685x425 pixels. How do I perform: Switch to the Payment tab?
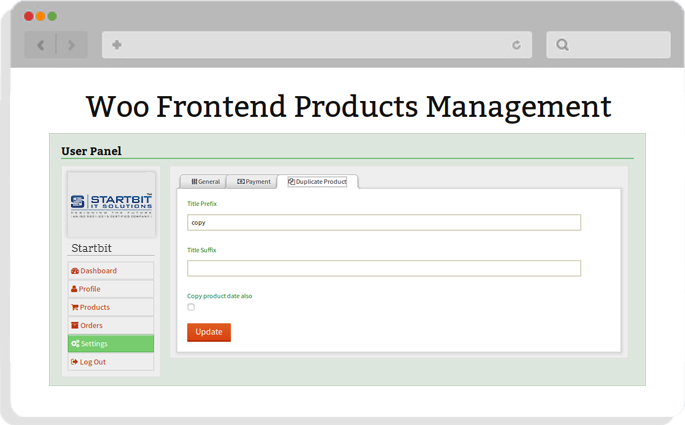(254, 182)
